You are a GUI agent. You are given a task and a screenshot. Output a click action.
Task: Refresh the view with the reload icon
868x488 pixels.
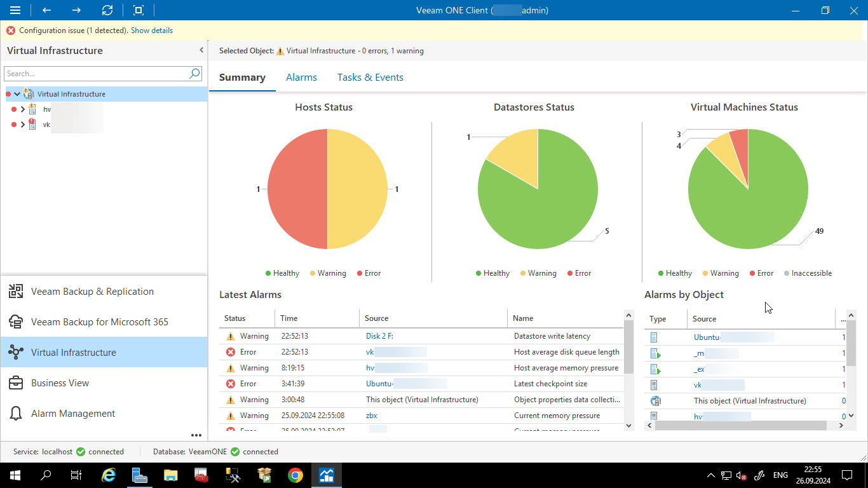(x=107, y=10)
